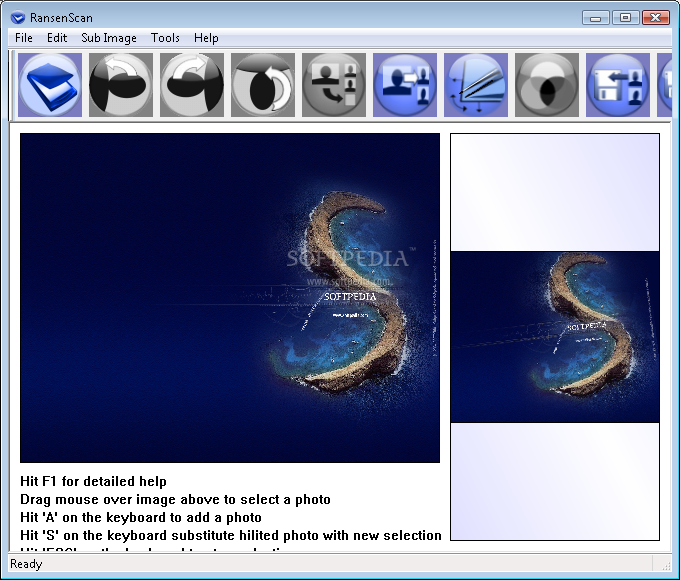This screenshot has width=680, height=580.
Task: Click the large scanned image preview
Action: [230, 298]
